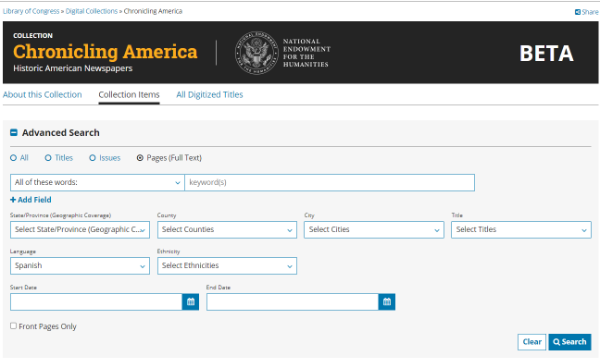The image size is (600, 362).
Task: Open the Select Ethnicities dropdown
Action: click(227, 266)
